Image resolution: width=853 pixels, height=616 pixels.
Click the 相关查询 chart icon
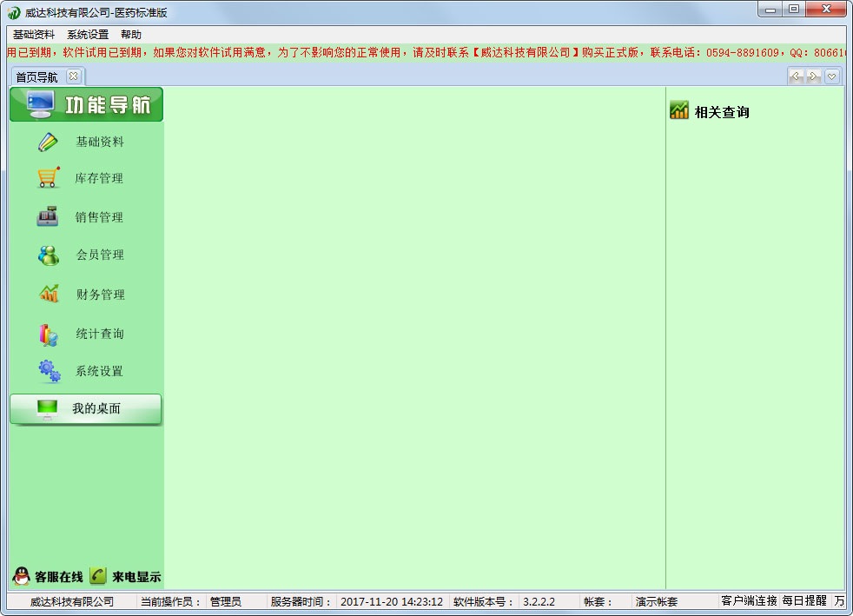pyautogui.click(x=679, y=111)
